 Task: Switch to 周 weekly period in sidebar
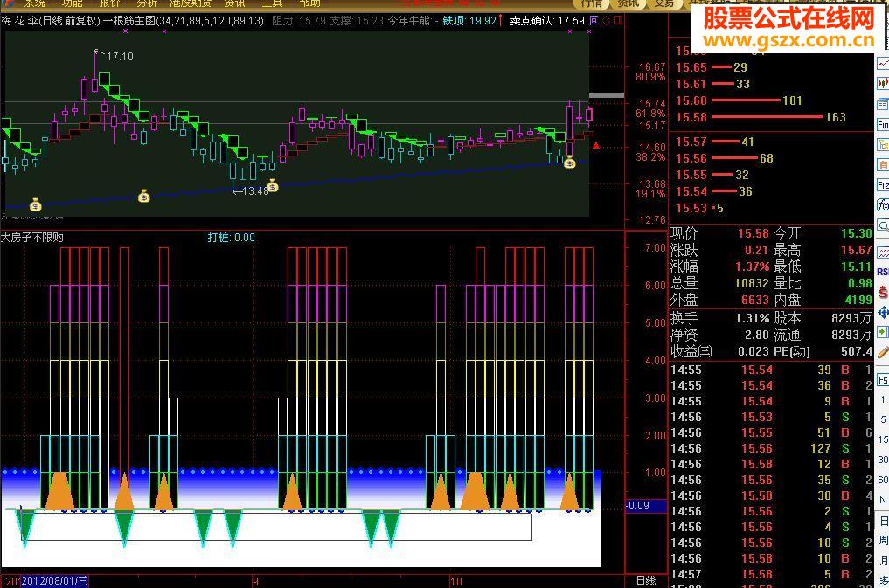884,541
